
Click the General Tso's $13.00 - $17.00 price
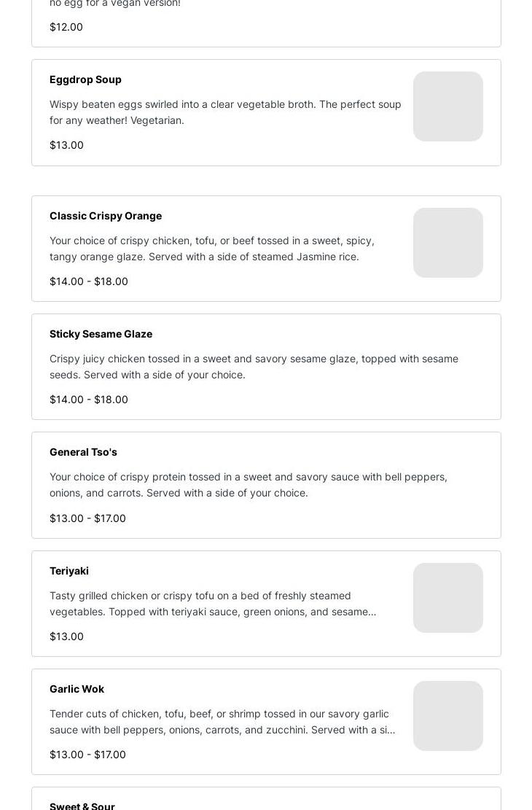pyautogui.click(x=87, y=518)
